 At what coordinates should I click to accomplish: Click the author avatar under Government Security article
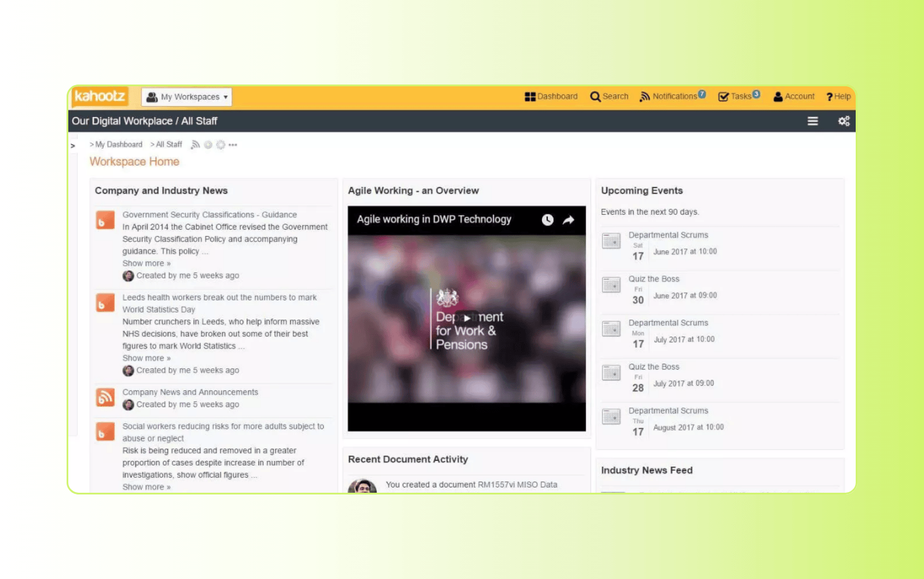tap(128, 276)
